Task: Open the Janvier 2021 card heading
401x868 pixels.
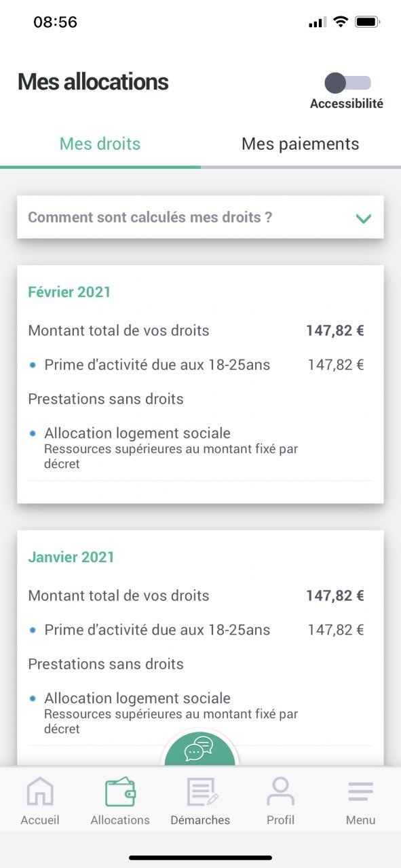Action: [x=71, y=557]
